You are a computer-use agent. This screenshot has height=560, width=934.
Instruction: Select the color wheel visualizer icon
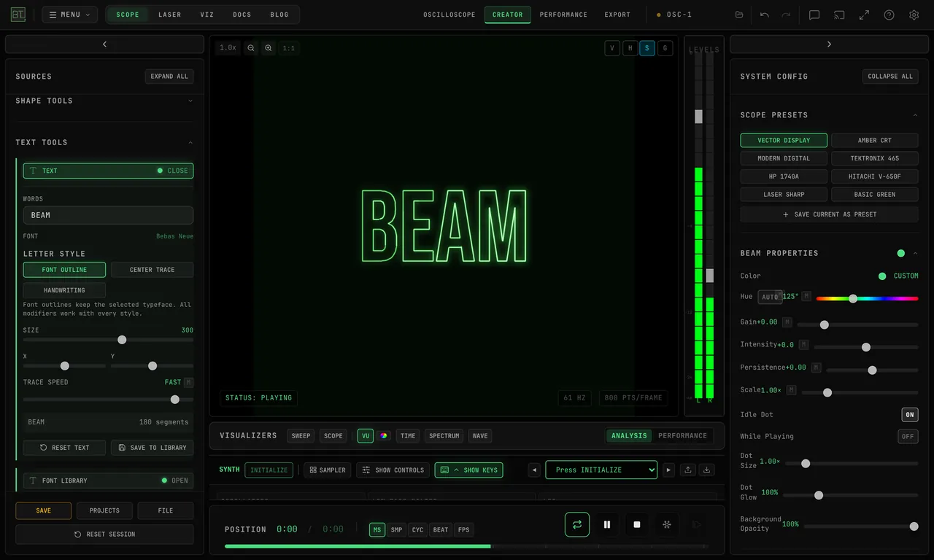(x=384, y=436)
